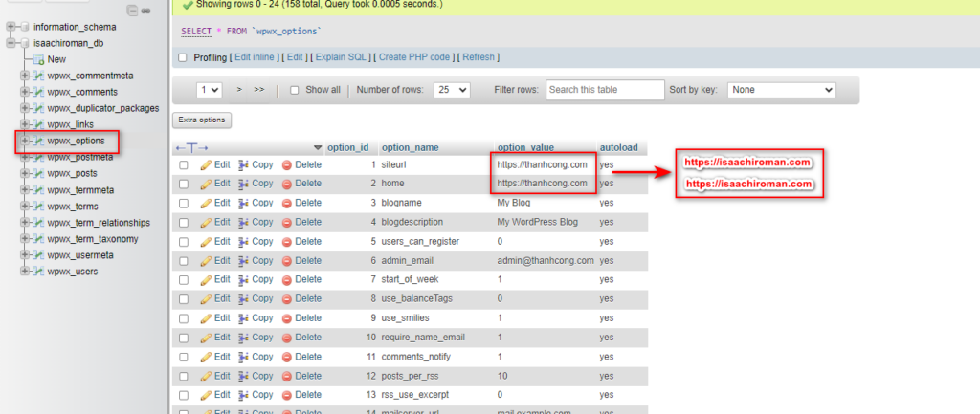
Task: Click the red Delete icon for start_of_week row
Action: pyautogui.click(x=287, y=280)
